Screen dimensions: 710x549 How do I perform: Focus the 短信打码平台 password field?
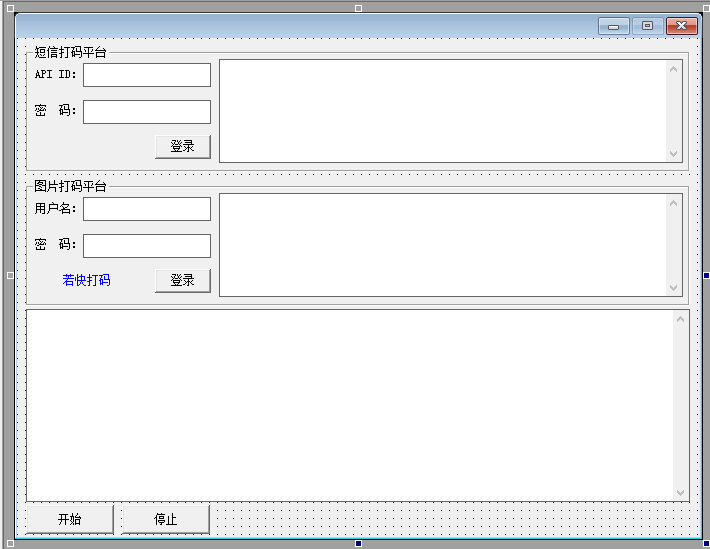click(x=147, y=111)
